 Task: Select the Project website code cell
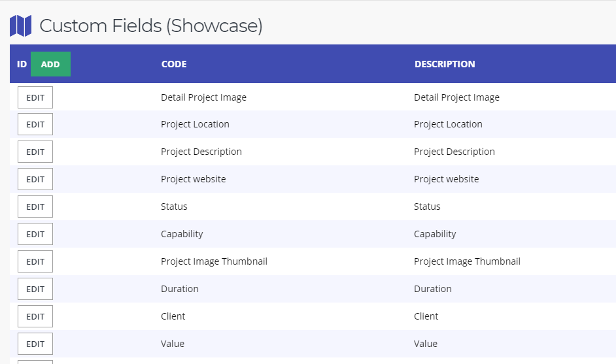[193, 179]
